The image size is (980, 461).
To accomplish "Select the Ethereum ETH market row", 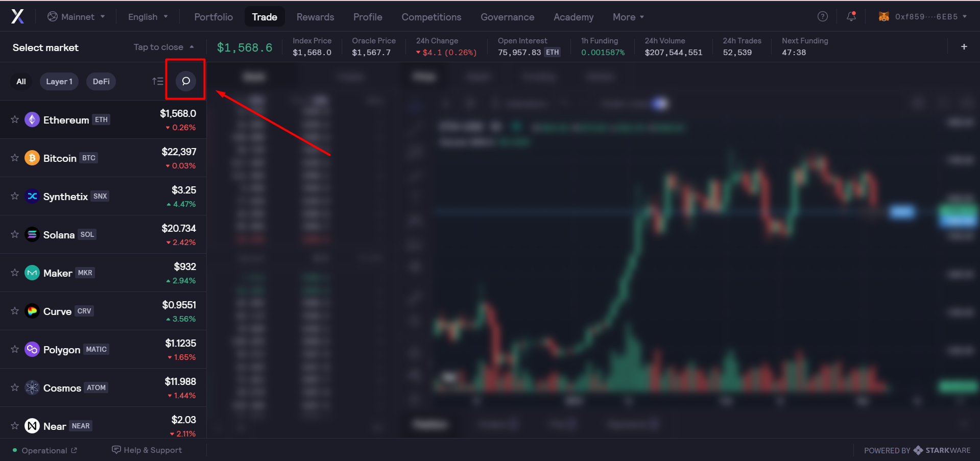I will pos(103,119).
